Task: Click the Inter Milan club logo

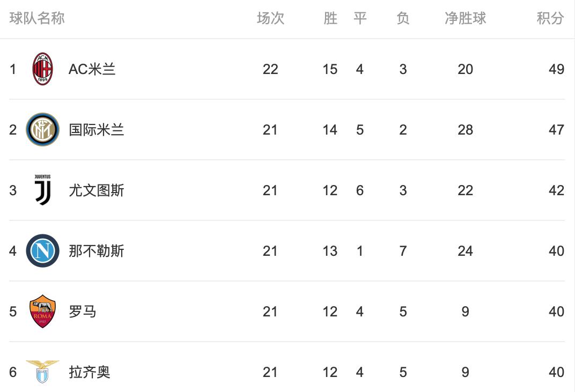Action: pos(42,130)
